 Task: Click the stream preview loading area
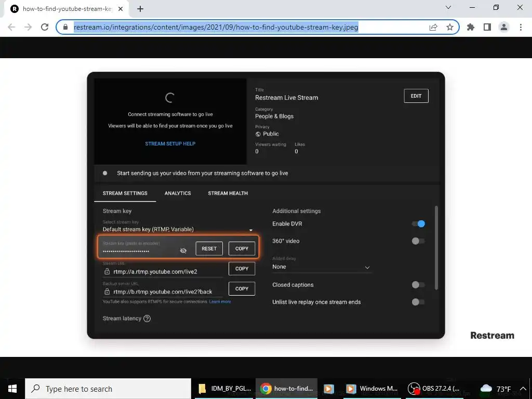tap(170, 122)
